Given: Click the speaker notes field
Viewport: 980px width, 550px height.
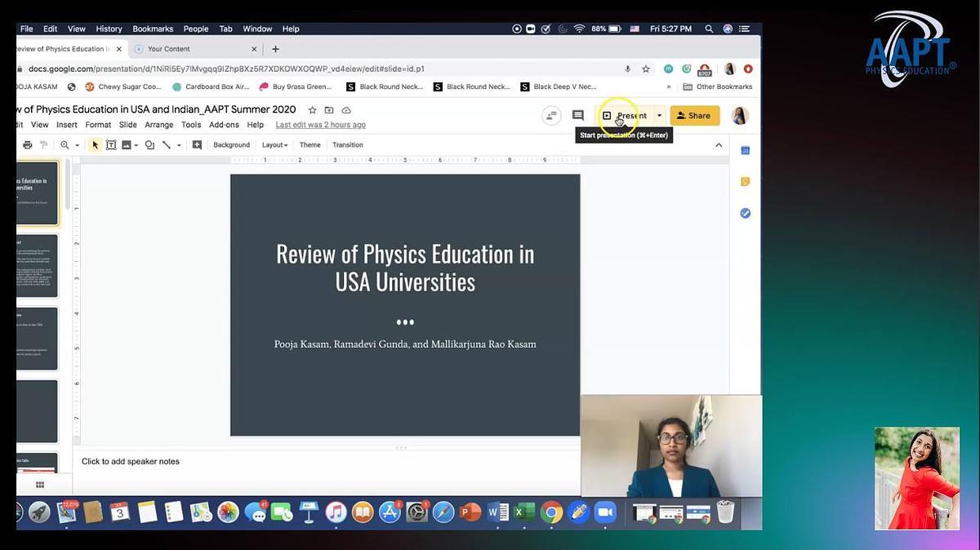Looking at the screenshot, I should (131, 462).
